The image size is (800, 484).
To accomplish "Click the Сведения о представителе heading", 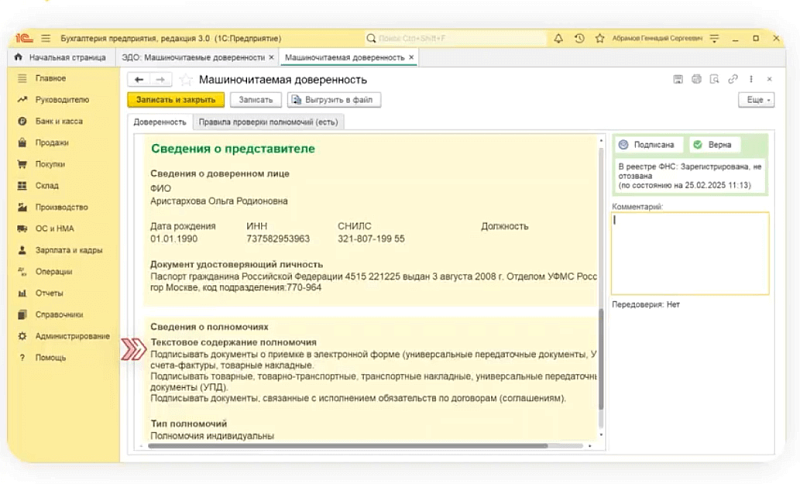I will pos(233,149).
